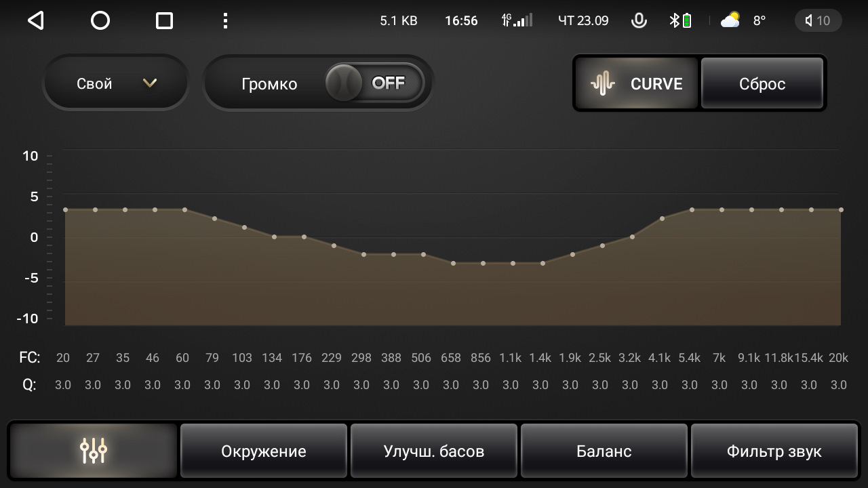Screen dimensions: 868x488
Task: Select the 3.2k band point on curve
Action: point(632,237)
